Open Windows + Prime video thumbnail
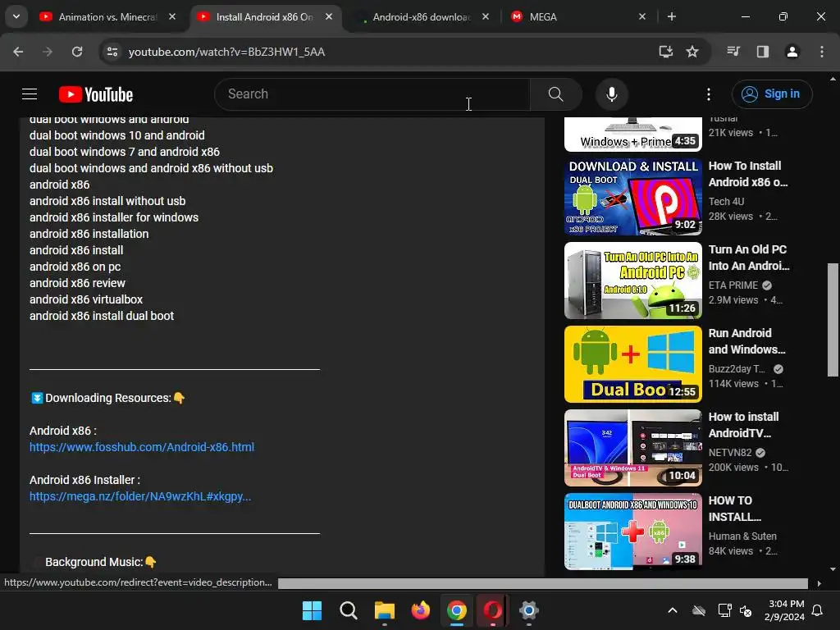Viewport: 840px width, 630px height. 632,134
